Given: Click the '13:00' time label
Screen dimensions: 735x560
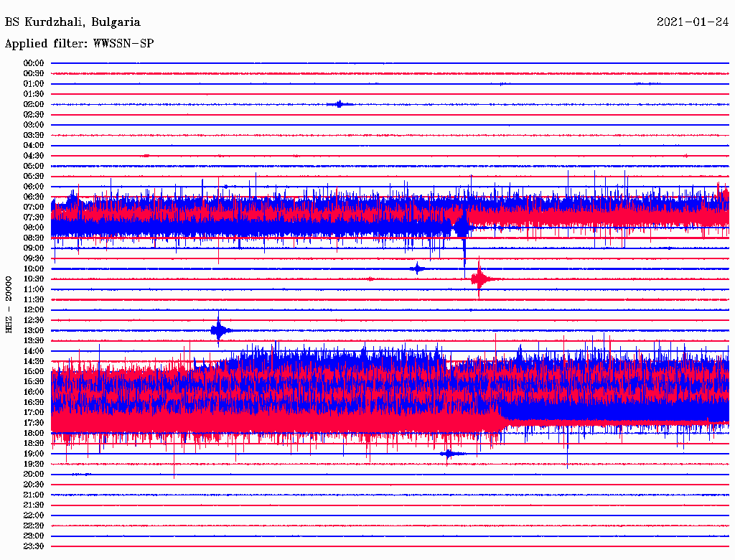Looking at the screenshot, I should pos(34,331).
